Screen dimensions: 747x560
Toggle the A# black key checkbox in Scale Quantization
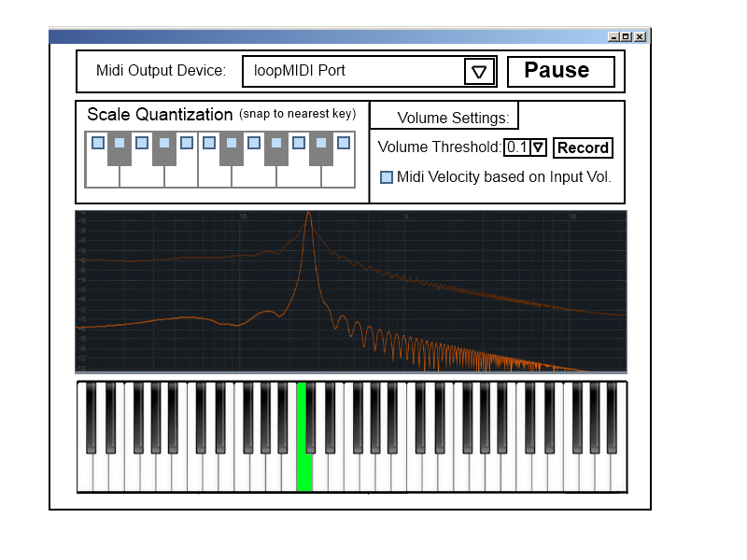click(321, 143)
